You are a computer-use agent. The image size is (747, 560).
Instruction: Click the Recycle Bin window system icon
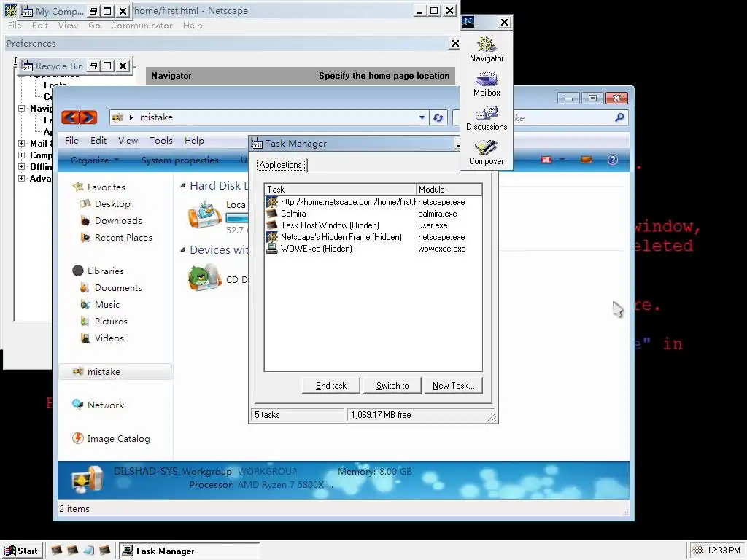click(27, 66)
